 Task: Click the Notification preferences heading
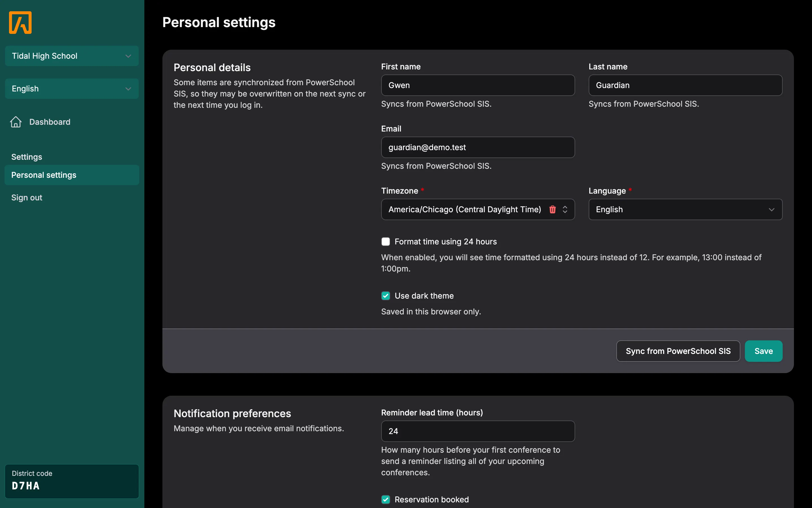point(232,413)
